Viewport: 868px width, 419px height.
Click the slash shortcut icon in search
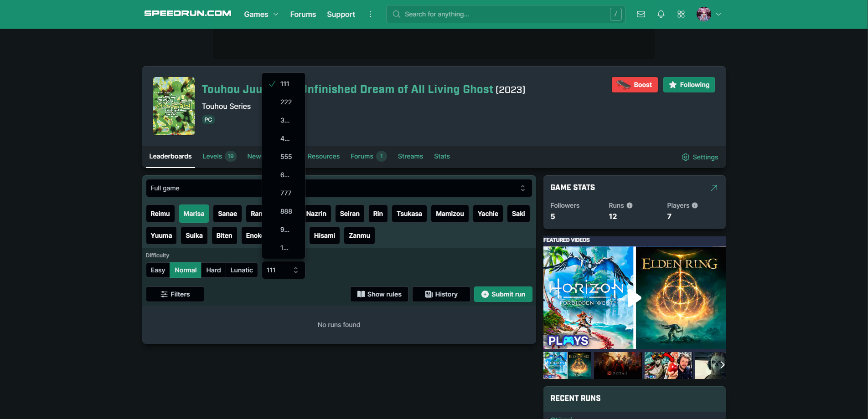coord(616,14)
